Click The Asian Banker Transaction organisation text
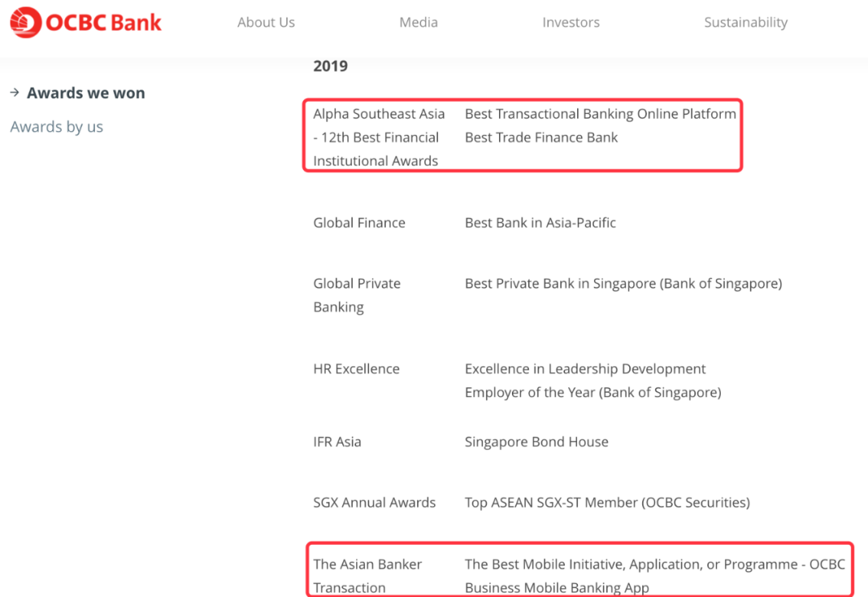The width and height of the screenshot is (868, 597). tap(367, 576)
